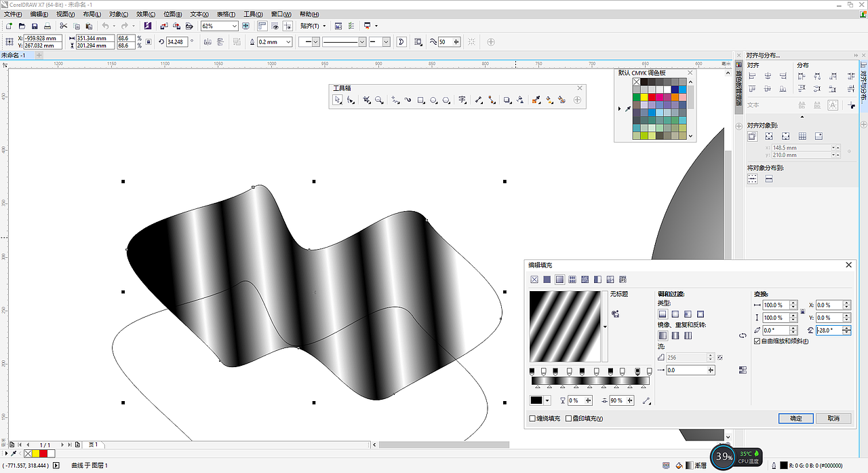Open the 贴齐 snap-to dropdown
The height and width of the screenshot is (473, 868).
coord(324,26)
